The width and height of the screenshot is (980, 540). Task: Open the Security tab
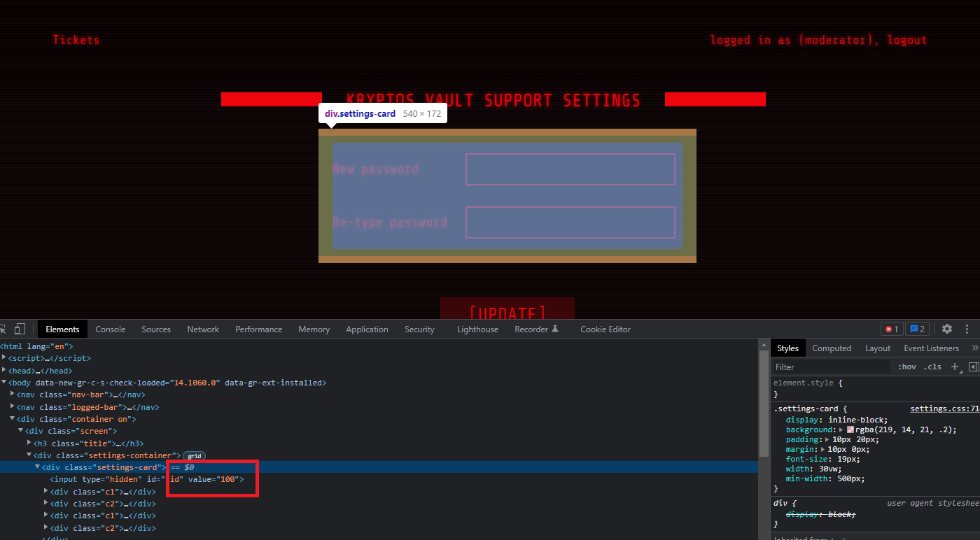(x=419, y=329)
